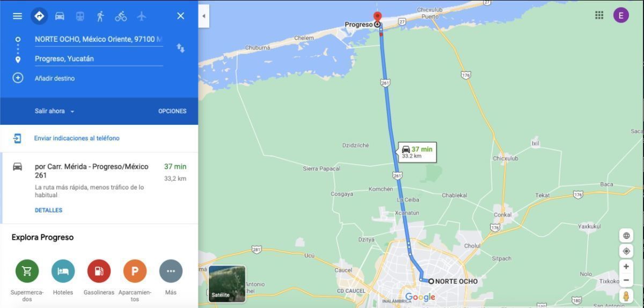Expand OPCIONES route options
The width and height of the screenshot is (644, 308).
(172, 111)
